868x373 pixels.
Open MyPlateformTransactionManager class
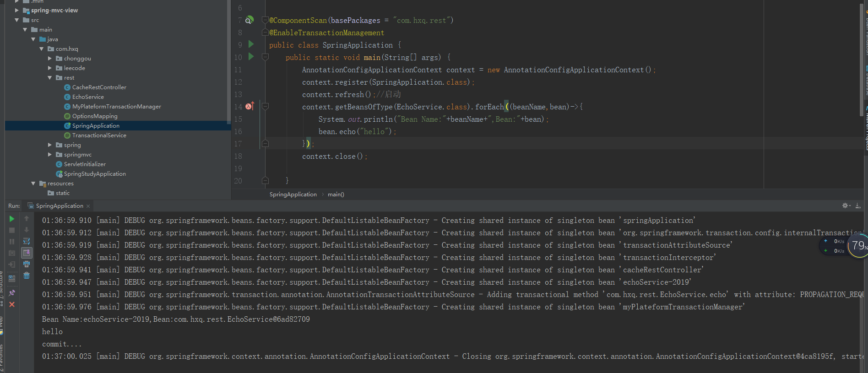[x=112, y=106]
